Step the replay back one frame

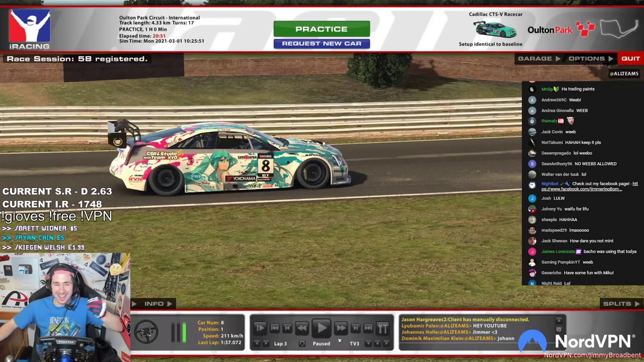coord(287,328)
